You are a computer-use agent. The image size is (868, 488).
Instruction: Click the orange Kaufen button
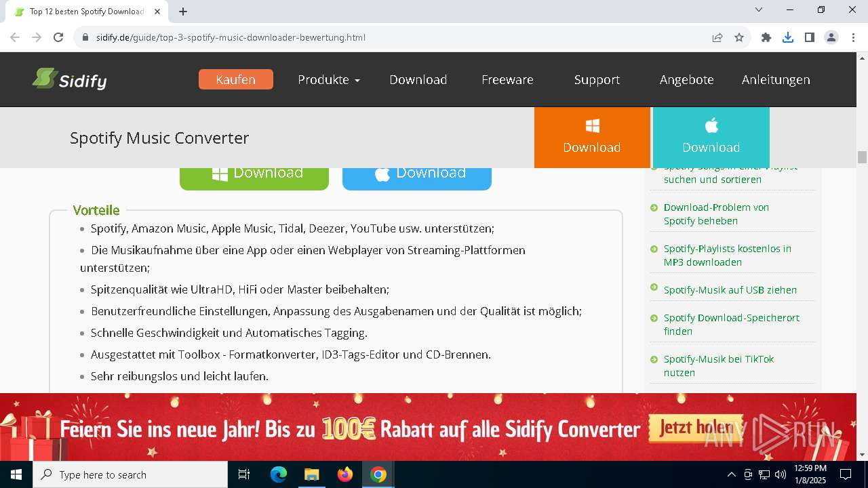coord(236,79)
